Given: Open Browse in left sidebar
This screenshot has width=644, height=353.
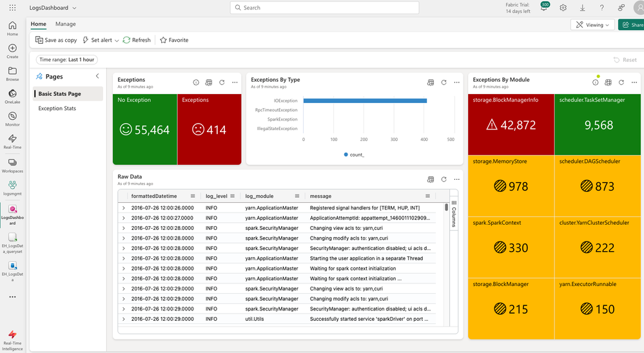Looking at the screenshot, I should (x=12, y=74).
